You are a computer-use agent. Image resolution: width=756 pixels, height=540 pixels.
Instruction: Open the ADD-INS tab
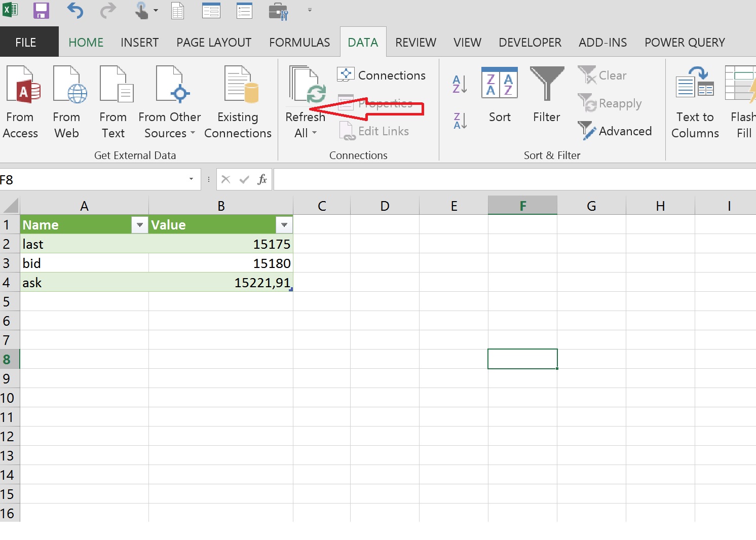[x=603, y=43]
